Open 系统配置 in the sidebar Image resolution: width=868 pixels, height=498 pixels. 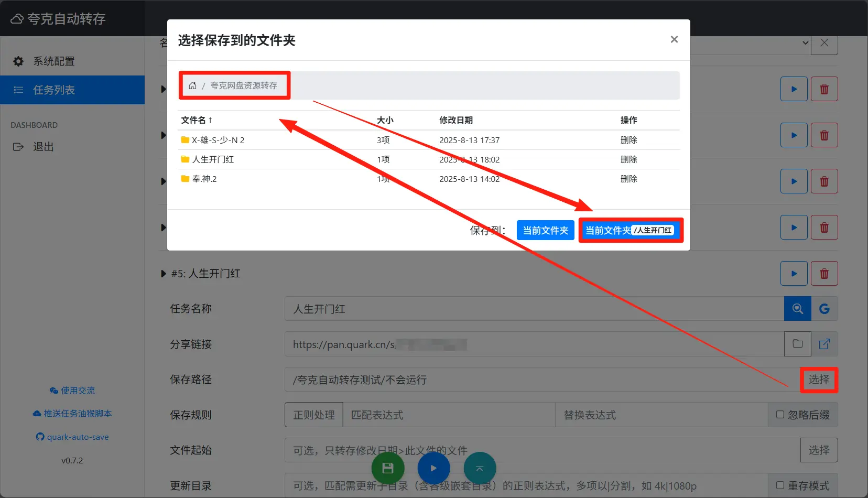(53, 61)
